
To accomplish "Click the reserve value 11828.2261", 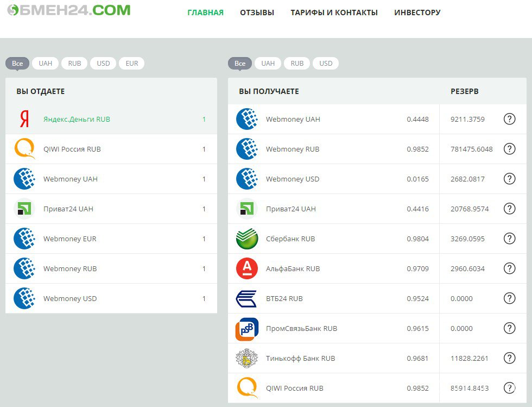I will pos(470,359).
